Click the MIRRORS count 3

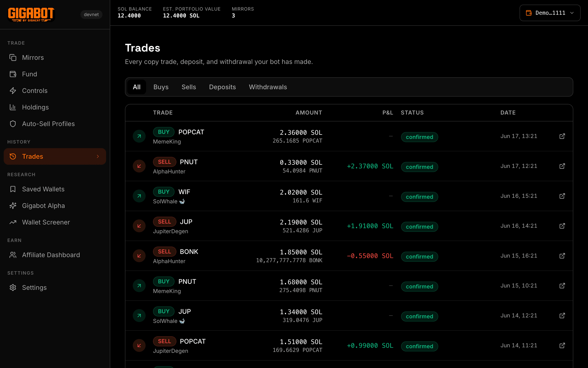pos(233,16)
